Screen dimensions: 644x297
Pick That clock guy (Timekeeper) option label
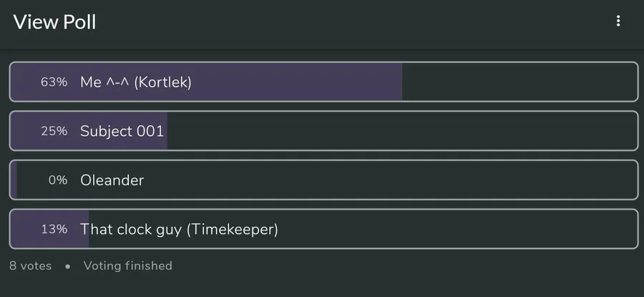click(179, 229)
